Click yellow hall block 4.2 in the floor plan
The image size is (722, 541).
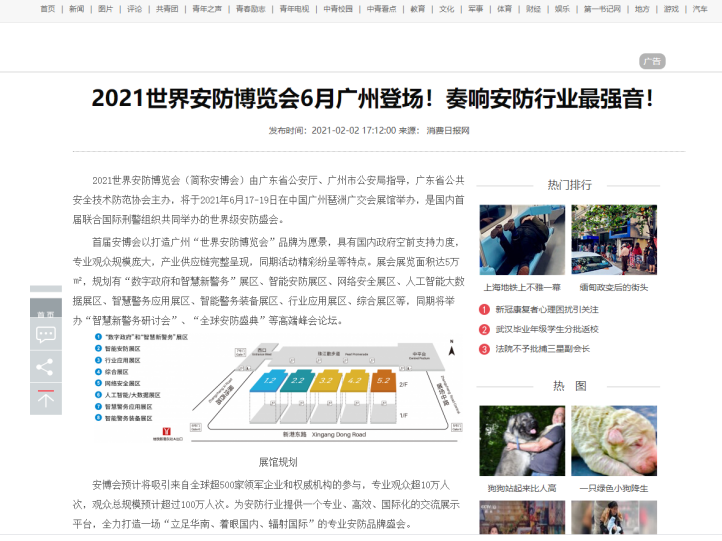click(355, 381)
